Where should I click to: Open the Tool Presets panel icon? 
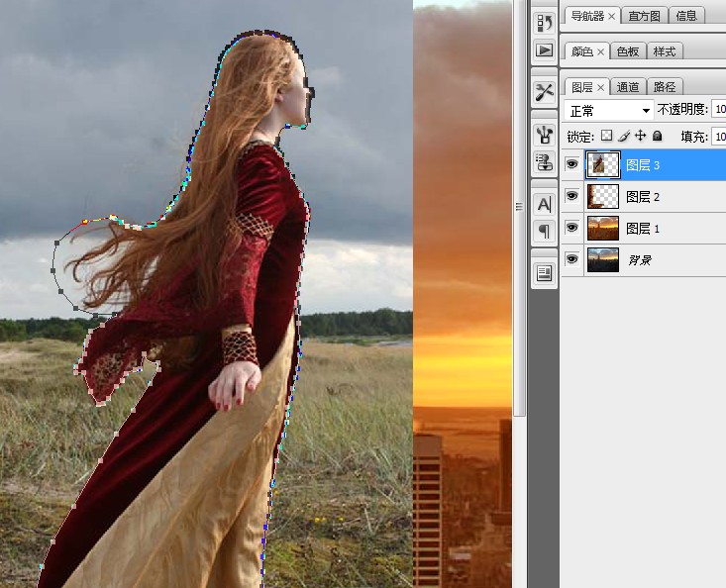[x=544, y=92]
